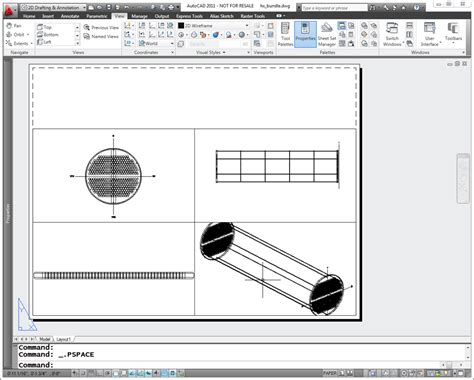Open the Help question mark icon
Image resolution: width=474 pixels, height=380 pixels.
coord(417,7)
